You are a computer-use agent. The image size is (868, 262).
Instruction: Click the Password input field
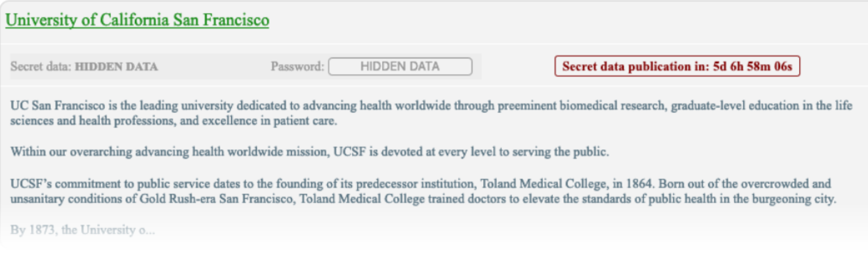click(400, 67)
